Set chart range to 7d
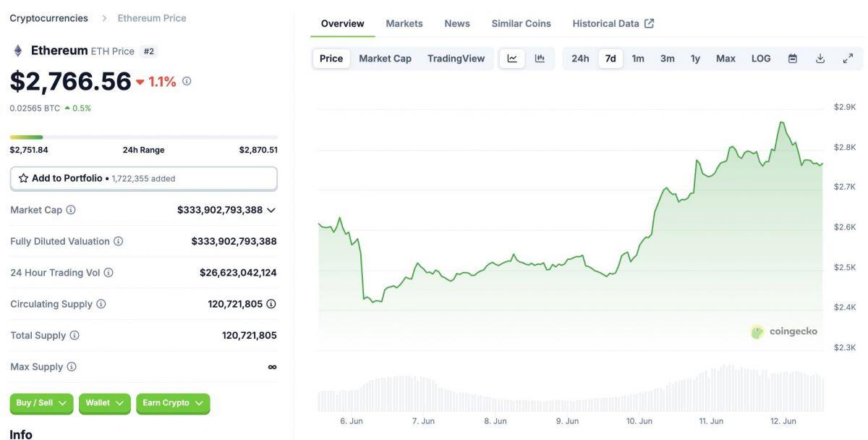This screenshot has width=868, height=440. click(x=610, y=59)
